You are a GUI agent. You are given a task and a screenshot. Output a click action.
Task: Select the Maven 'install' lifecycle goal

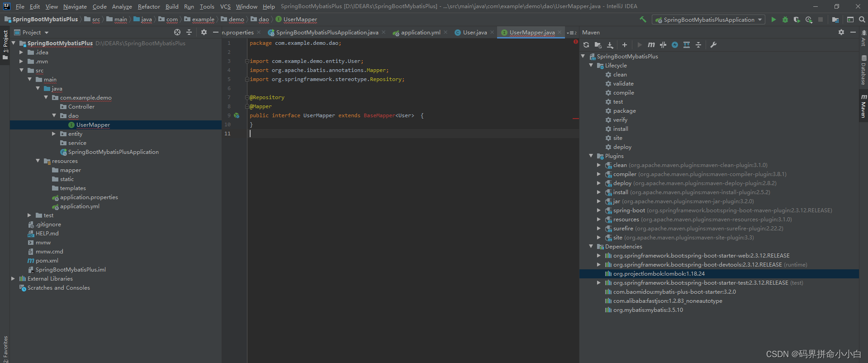pyautogui.click(x=621, y=129)
